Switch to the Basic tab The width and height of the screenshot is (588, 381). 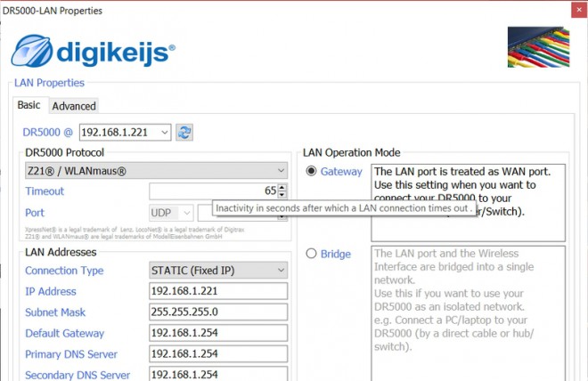(x=29, y=105)
